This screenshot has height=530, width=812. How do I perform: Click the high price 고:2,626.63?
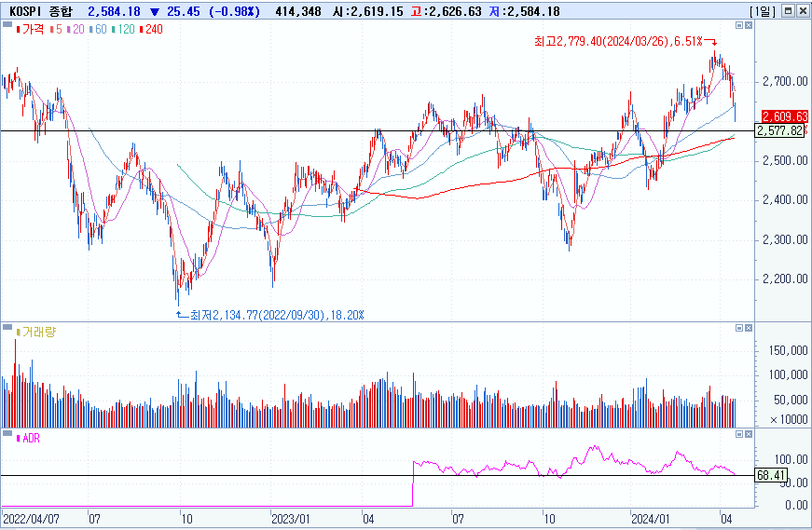click(x=446, y=11)
